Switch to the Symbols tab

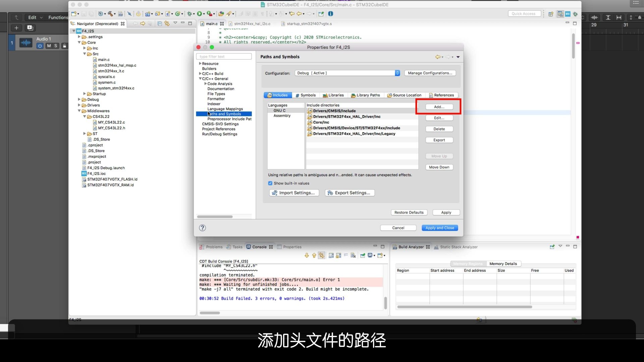coord(306,95)
